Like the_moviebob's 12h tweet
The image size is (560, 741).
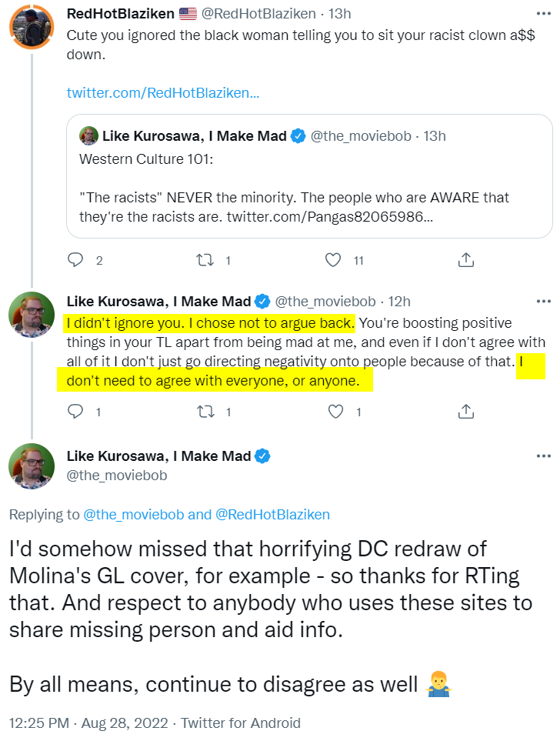click(335, 412)
